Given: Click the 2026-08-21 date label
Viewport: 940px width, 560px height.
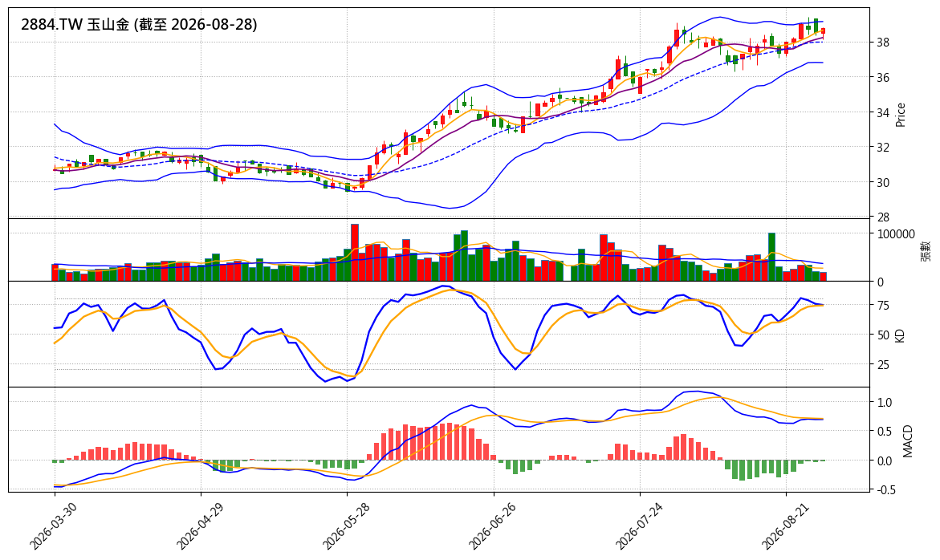Looking at the screenshot, I should (785, 526).
